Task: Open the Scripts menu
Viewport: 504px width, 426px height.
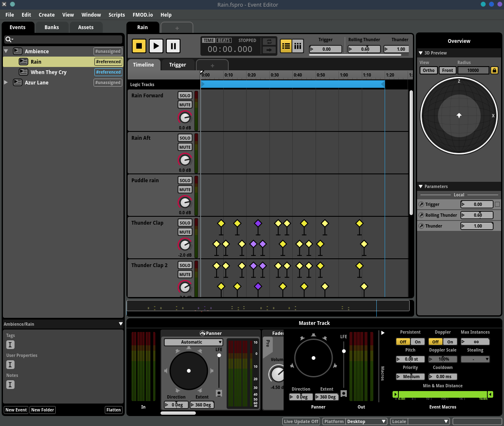Action: pos(116,15)
